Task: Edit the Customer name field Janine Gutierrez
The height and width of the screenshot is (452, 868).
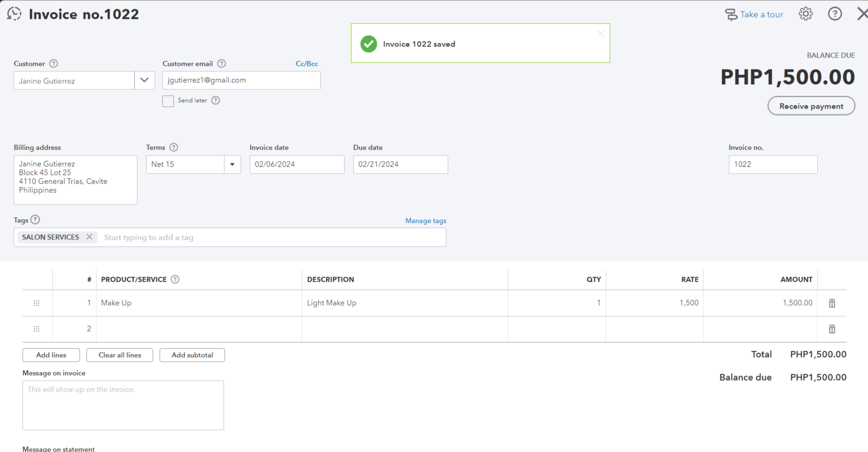Action: click(x=74, y=81)
